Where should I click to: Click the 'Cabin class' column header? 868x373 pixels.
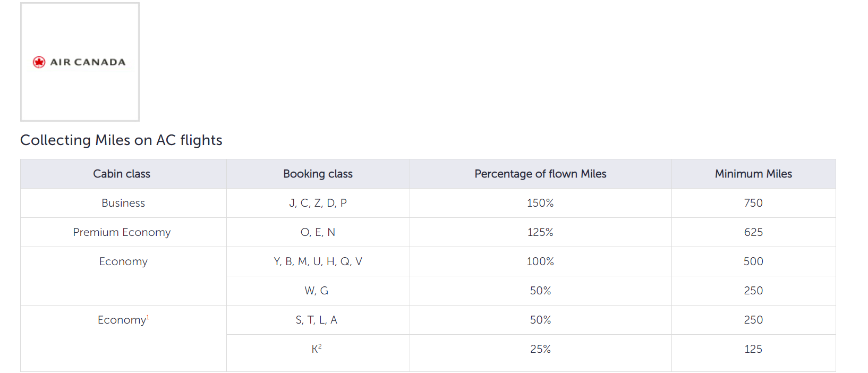(x=122, y=174)
